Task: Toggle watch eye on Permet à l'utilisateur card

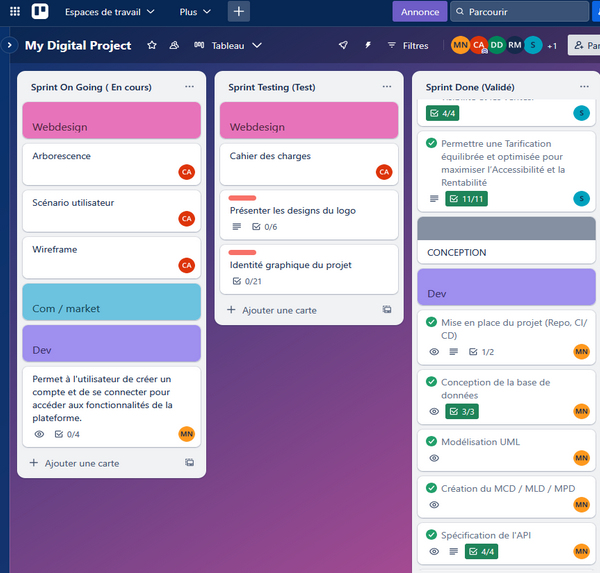Action: coord(39,434)
